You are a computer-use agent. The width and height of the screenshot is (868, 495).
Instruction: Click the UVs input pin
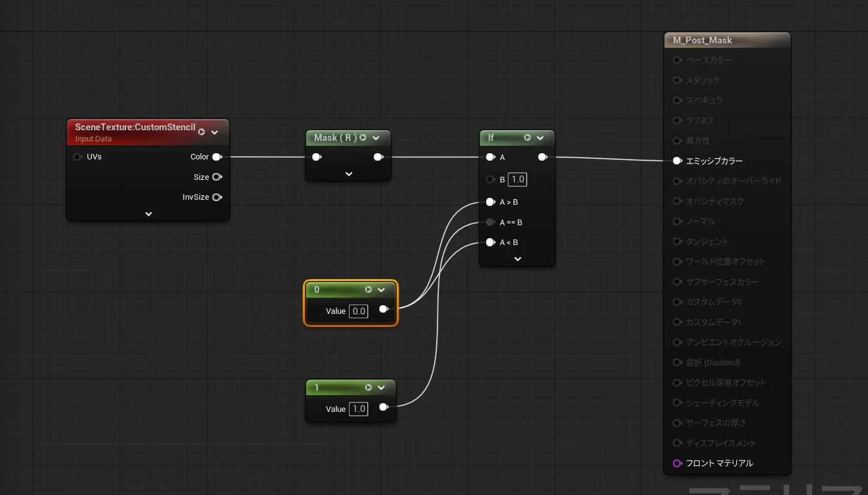78,157
